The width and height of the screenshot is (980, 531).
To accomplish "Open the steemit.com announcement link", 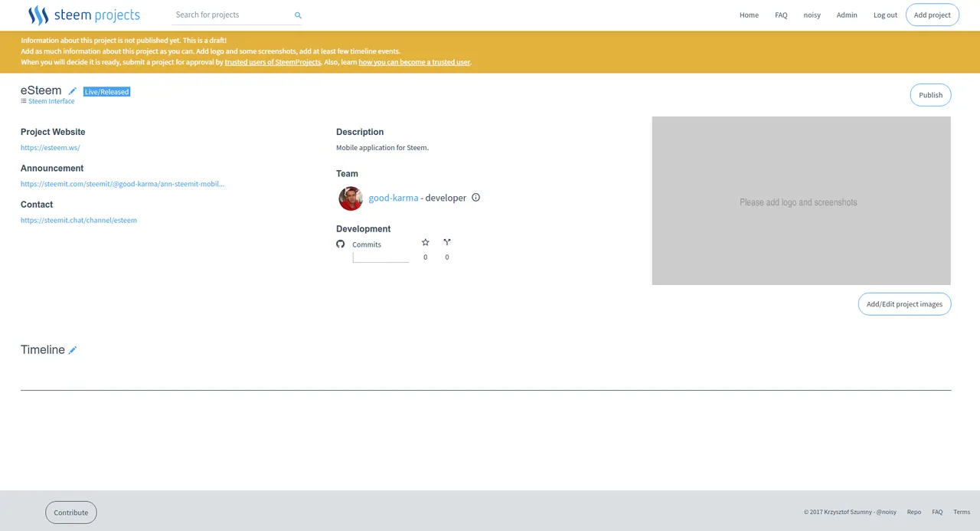I will tap(122, 184).
